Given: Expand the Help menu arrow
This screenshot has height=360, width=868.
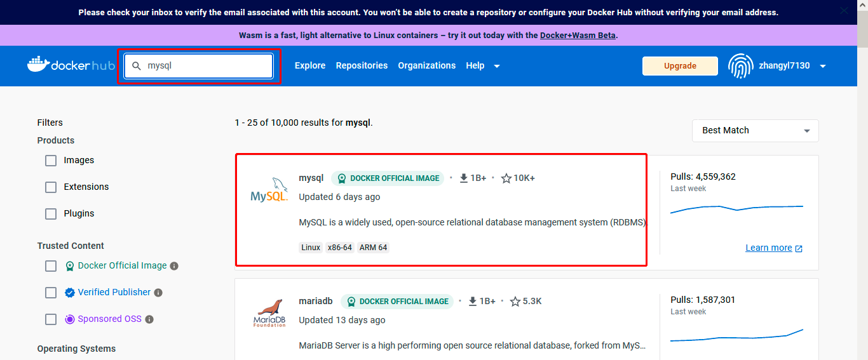Looking at the screenshot, I should (497, 66).
